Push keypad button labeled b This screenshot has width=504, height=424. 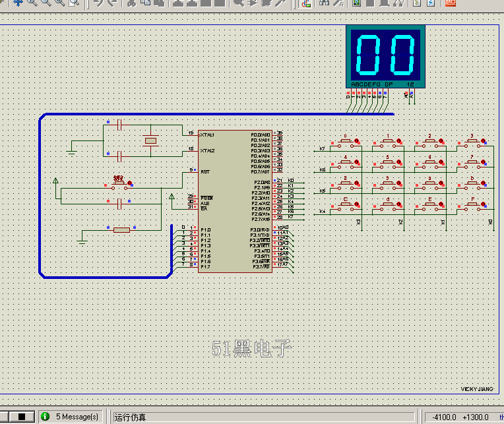click(x=472, y=185)
